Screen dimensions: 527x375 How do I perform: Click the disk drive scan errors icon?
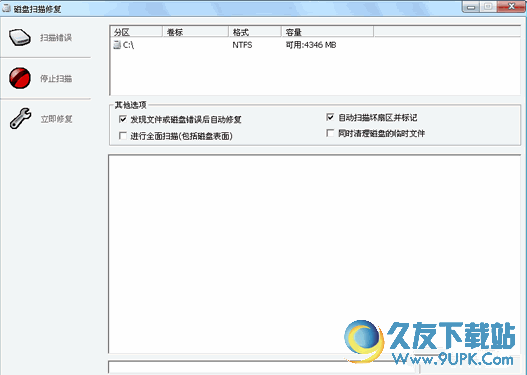pos(20,37)
